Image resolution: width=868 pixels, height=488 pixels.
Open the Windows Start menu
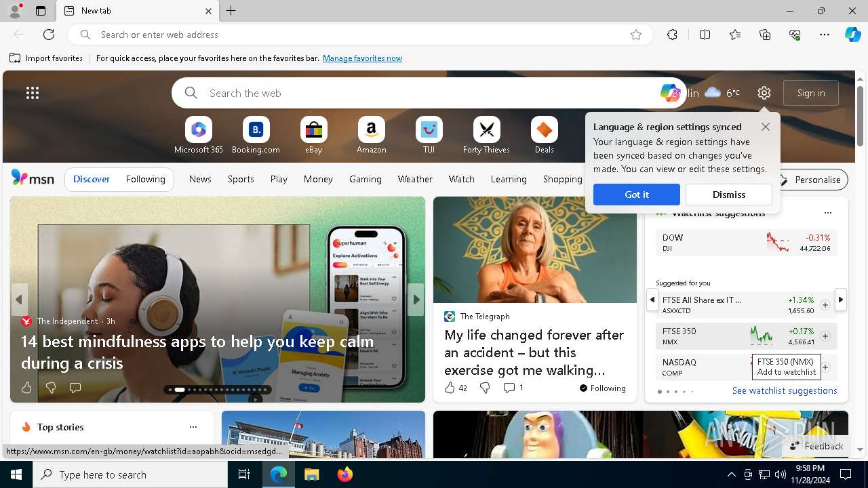(16, 474)
